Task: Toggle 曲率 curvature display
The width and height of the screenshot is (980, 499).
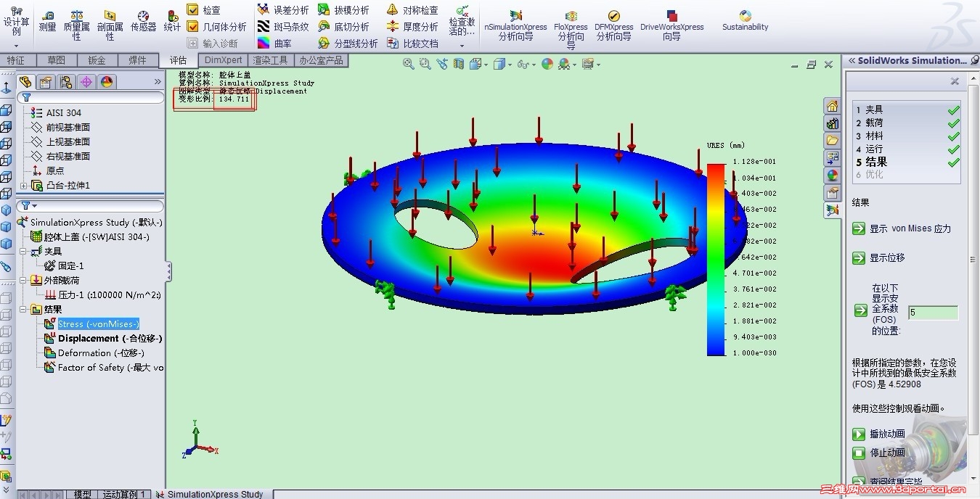Action: point(274,44)
